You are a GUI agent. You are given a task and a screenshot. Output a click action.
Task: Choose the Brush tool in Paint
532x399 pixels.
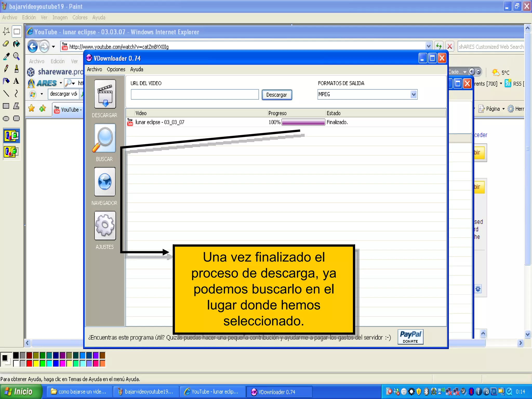(x=17, y=69)
